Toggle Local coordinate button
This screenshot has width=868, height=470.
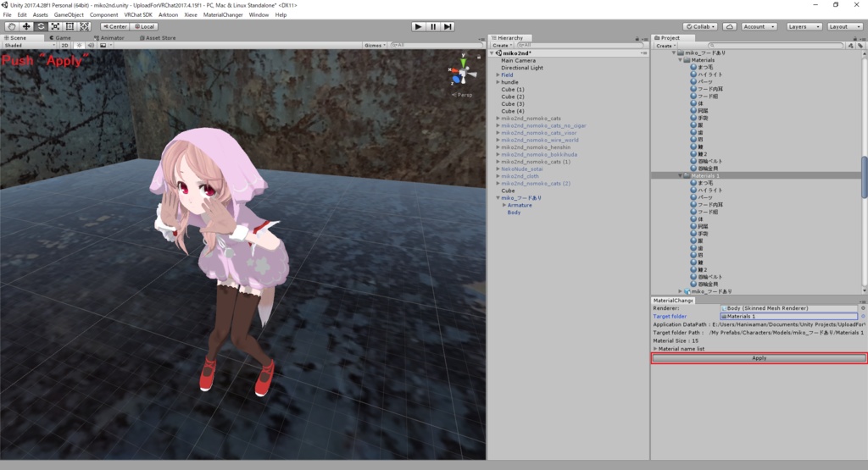tap(144, 26)
